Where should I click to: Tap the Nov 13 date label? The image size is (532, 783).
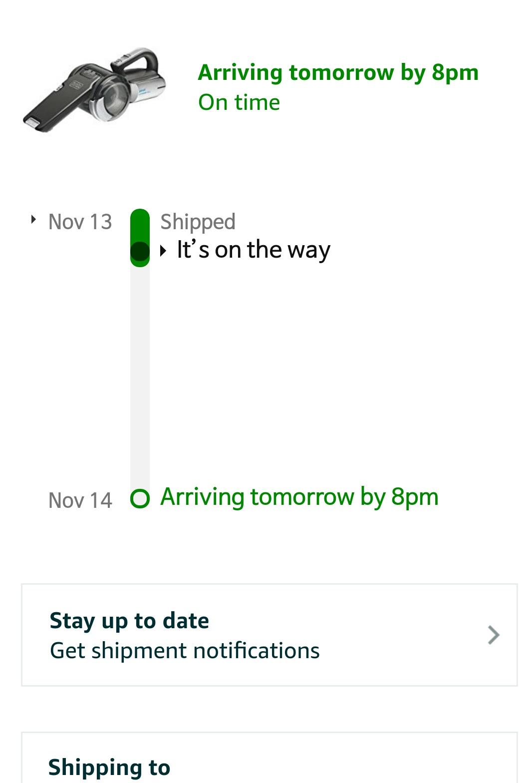pyautogui.click(x=80, y=222)
